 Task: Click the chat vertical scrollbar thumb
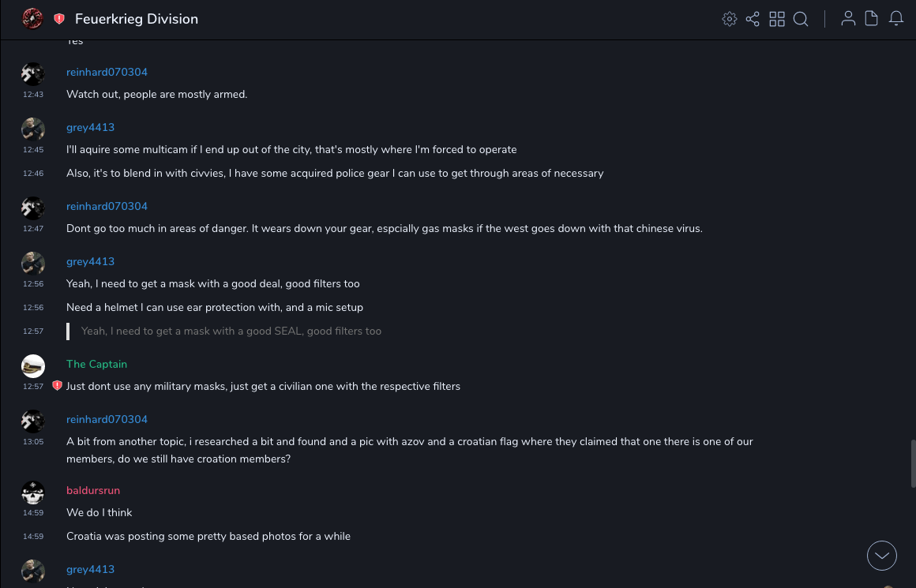tap(913, 463)
